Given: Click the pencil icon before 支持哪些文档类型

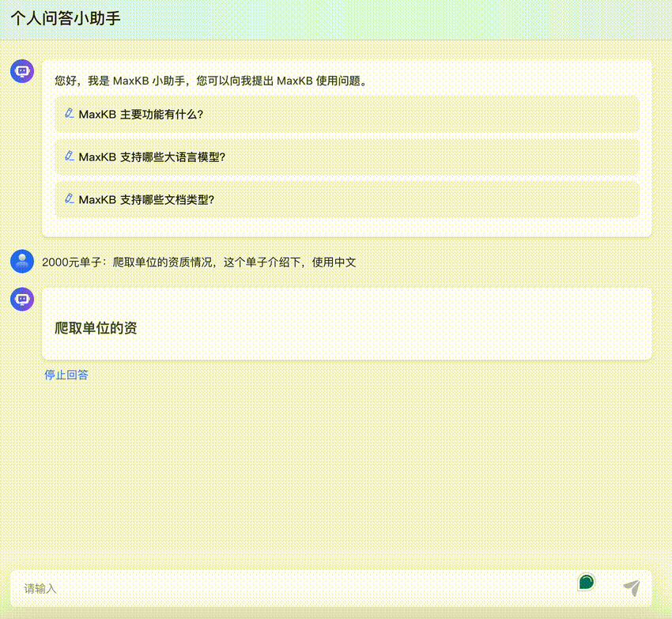Looking at the screenshot, I should (69, 198).
